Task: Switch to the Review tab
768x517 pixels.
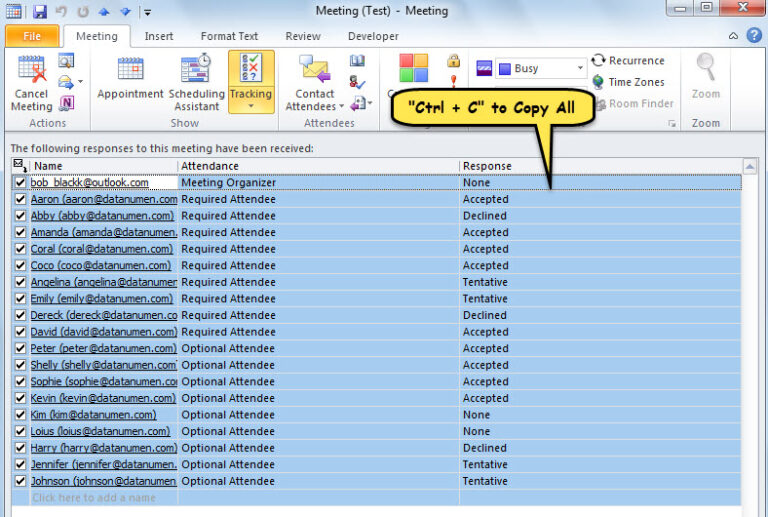Action: tap(303, 36)
